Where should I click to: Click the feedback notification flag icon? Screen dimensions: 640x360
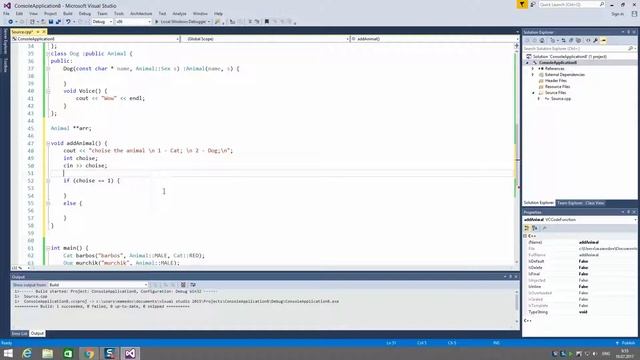(522, 4)
